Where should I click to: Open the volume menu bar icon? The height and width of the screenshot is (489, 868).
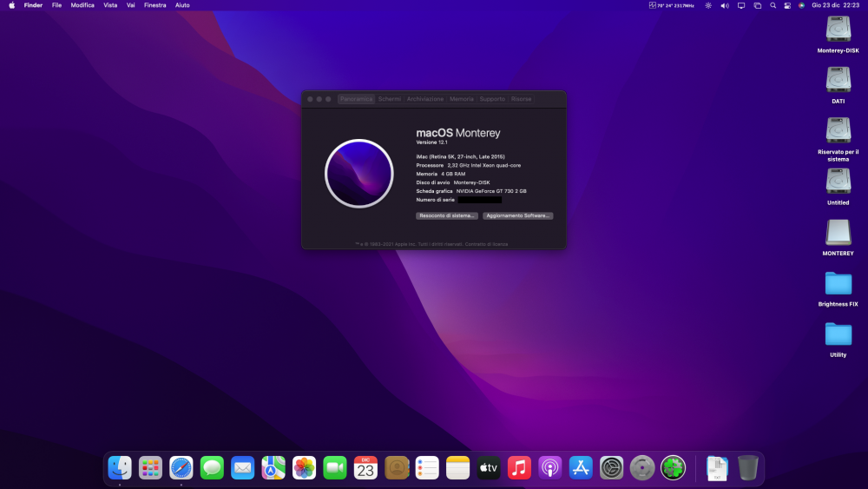point(725,5)
